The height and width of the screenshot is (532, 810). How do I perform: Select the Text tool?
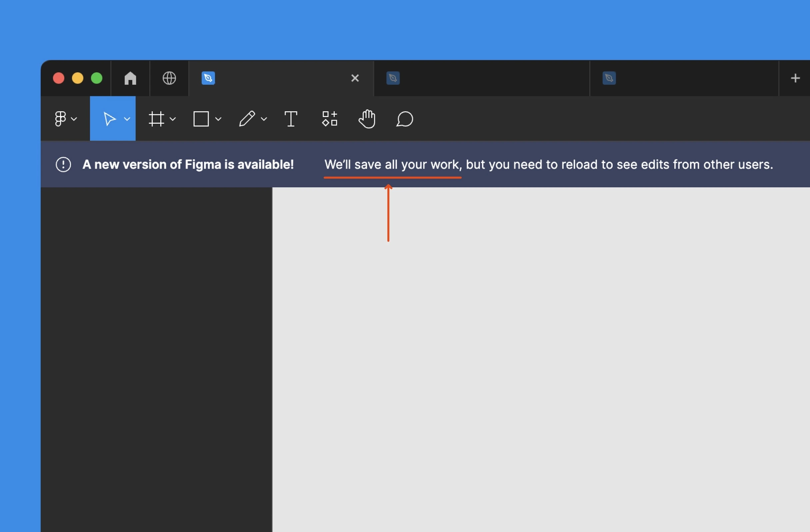(291, 119)
